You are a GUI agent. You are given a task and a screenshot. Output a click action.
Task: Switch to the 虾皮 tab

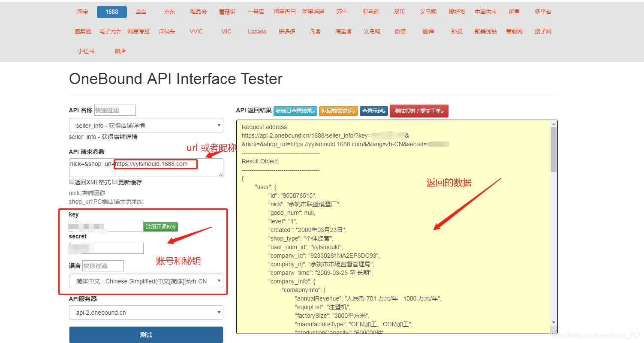point(457,32)
